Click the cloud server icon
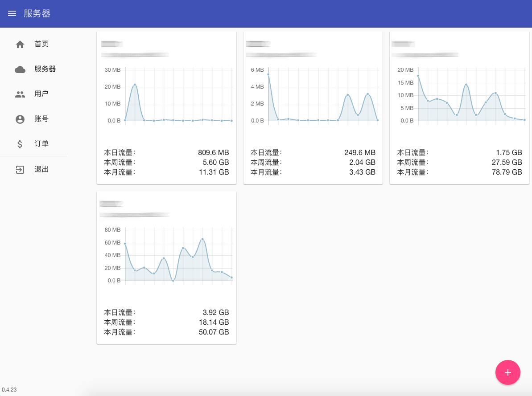 tap(20, 69)
